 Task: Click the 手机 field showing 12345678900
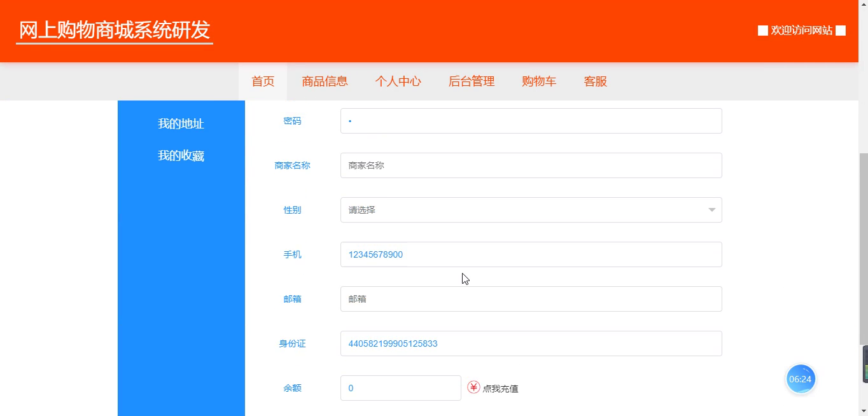click(x=531, y=254)
